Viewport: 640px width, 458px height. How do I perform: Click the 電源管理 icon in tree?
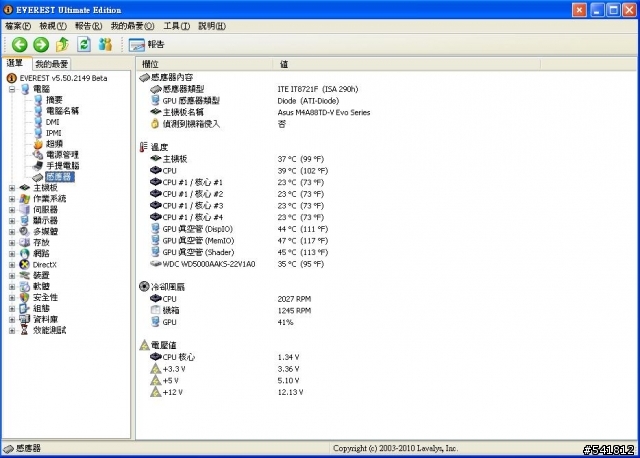(x=38, y=155)
